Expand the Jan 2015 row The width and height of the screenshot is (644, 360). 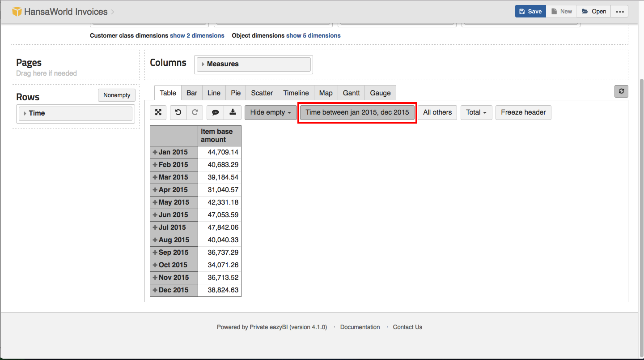(155, 152)
